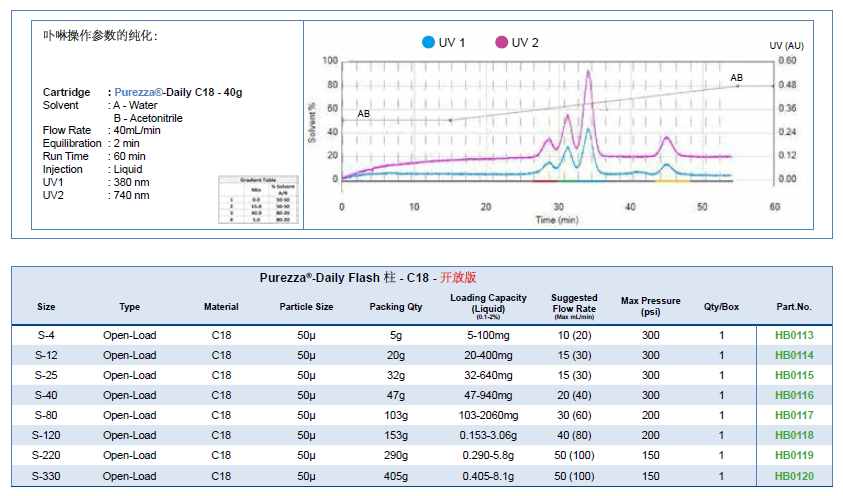
Task: Click the Material column header
Action: pyautogui.click(x=221, y=307)
